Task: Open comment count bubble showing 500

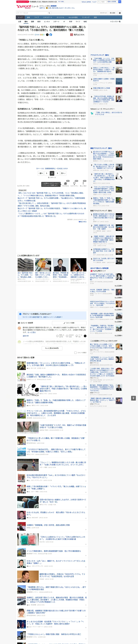Action: [x=37, y=35]
